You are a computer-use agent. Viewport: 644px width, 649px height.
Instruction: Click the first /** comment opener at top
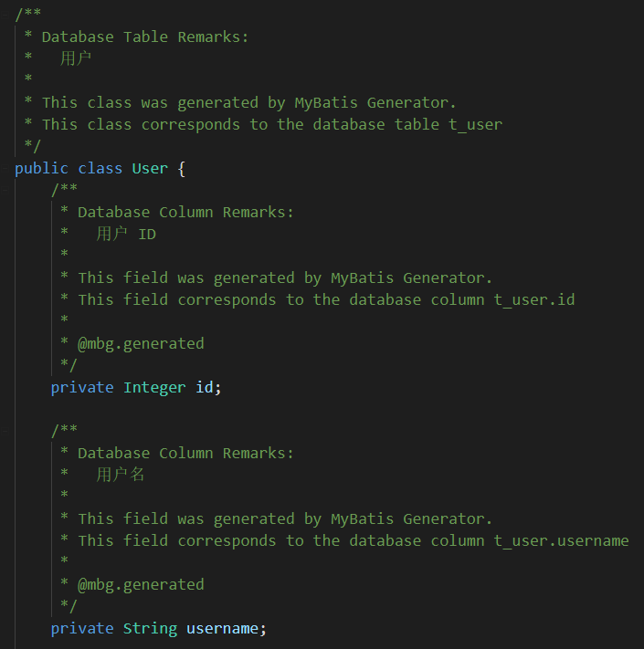pyautogui.click(x=28, y=15)
